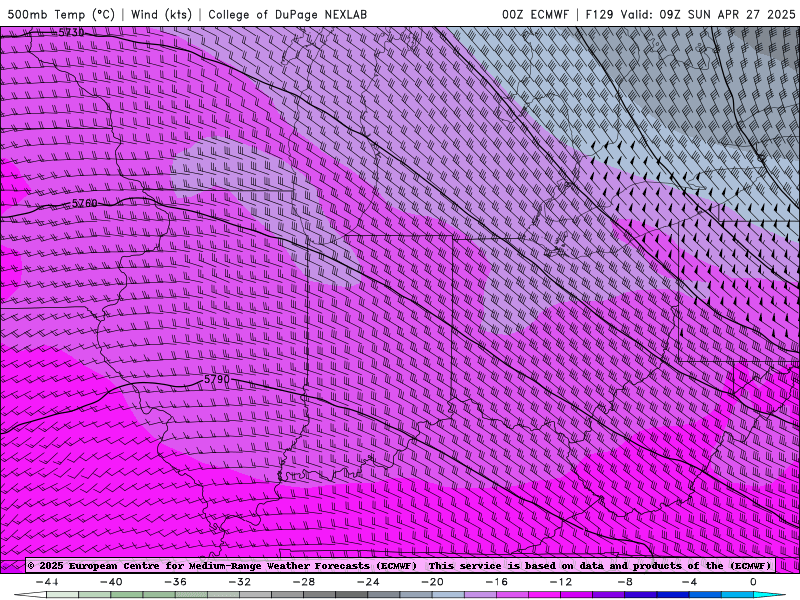The height and width of the screenshot is (600, 800).
Task: Click the -32 colorbar tick label
Action: click(x=240, y=582)
